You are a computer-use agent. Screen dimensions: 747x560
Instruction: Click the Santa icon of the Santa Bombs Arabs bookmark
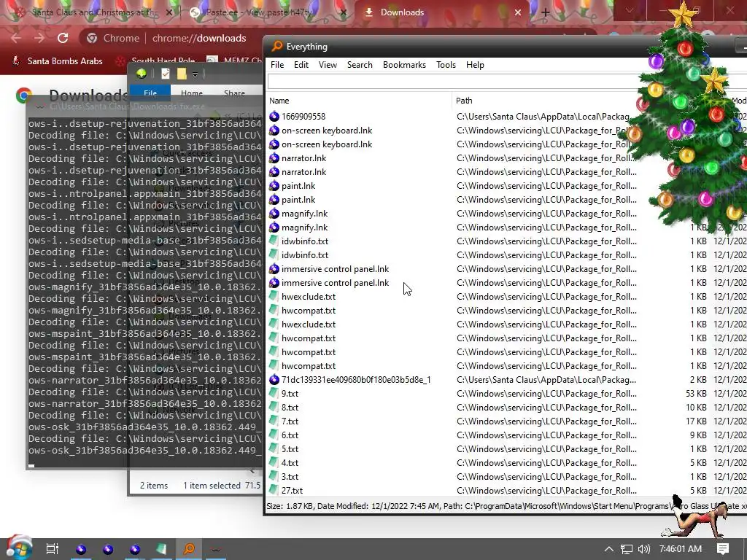[16, 61]
